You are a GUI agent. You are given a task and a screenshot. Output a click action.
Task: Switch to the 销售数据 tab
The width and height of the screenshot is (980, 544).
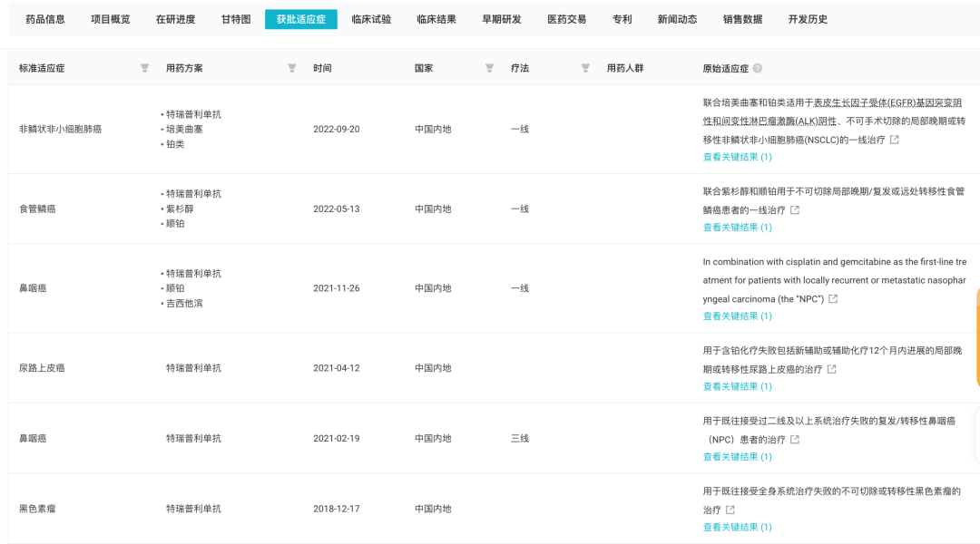(742, 19)
